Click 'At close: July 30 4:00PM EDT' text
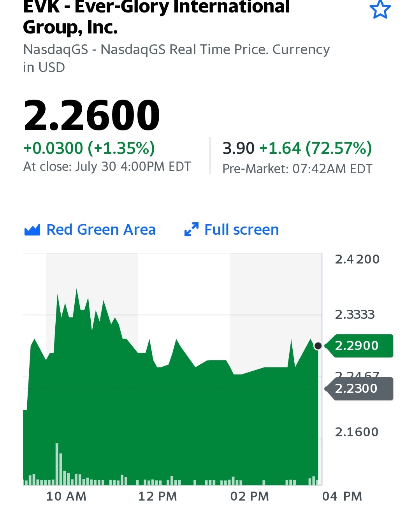Screen dimensions: 420x506 pos(107,167)
